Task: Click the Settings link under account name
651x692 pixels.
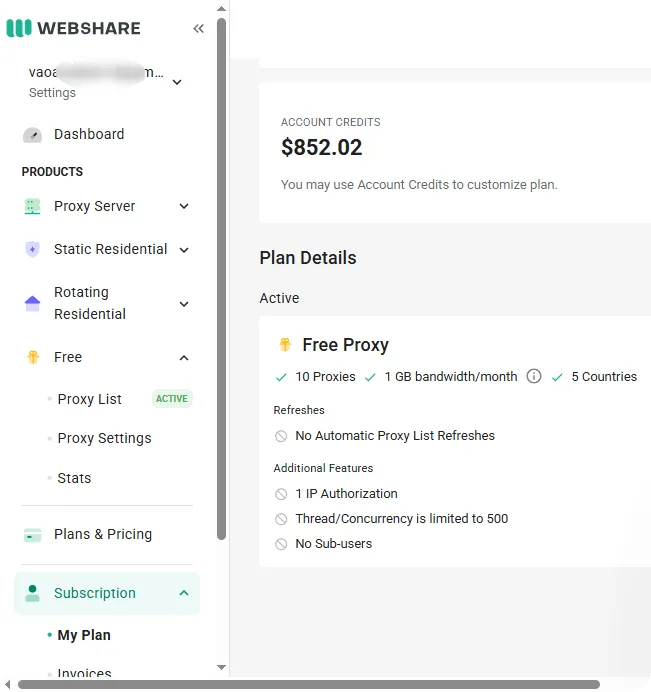Action: pyautogui.click(x=52, y=93)
